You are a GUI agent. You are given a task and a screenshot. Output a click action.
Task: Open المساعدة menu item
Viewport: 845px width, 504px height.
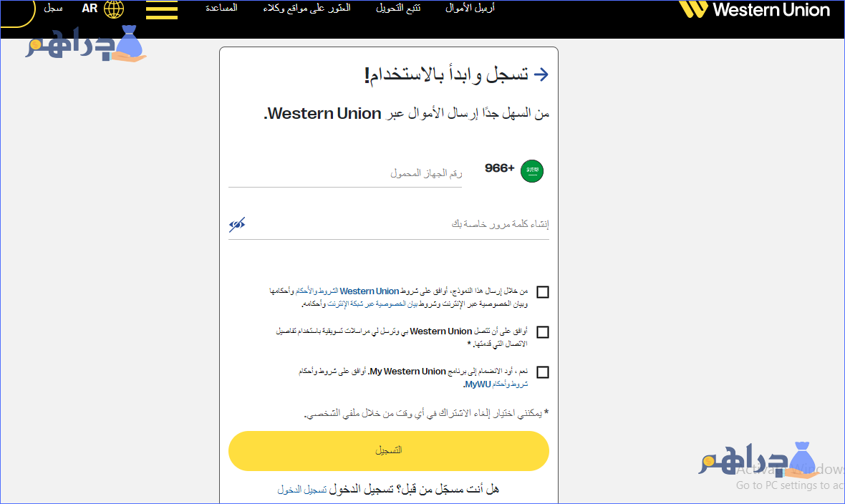point(221,8)
